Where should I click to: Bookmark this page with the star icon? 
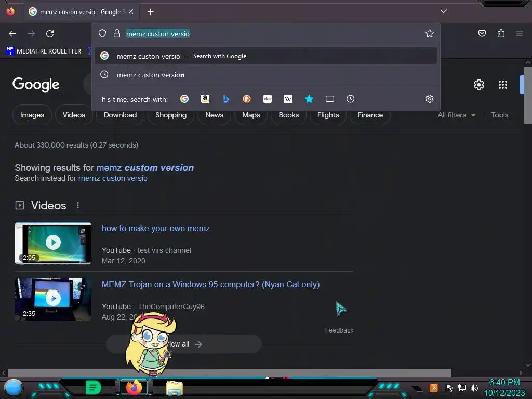point(430,33)
